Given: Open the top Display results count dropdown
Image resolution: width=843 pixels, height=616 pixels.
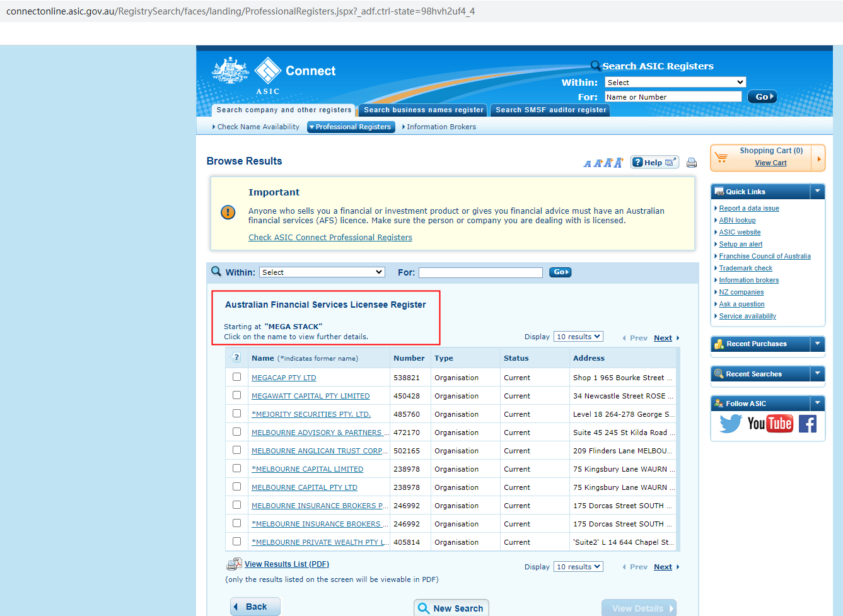Looking at the screenshot, I should (578, 337).
